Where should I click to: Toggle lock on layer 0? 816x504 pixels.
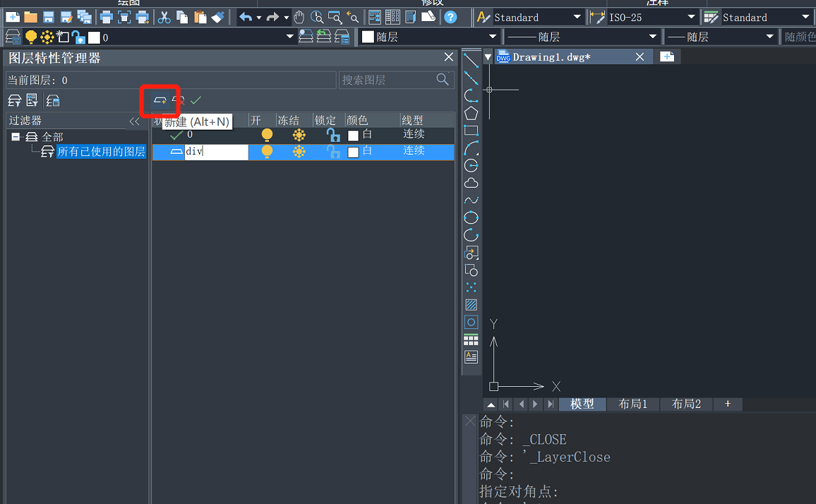coord(333,134)
